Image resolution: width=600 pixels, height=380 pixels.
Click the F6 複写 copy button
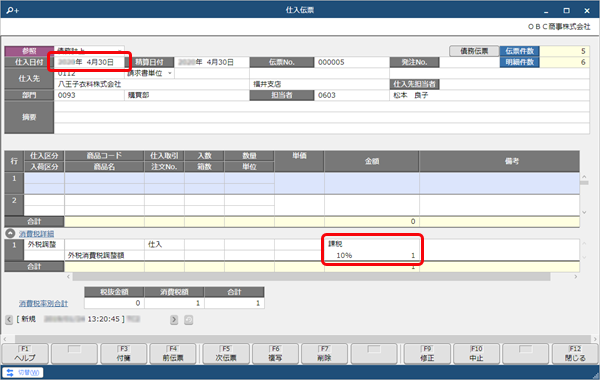click(x=275, y=354)
